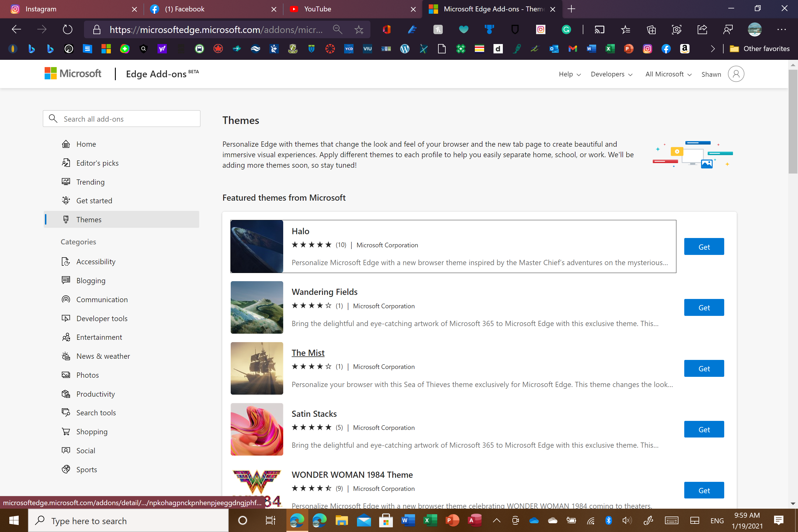This screenshot has width=798, height=532.
Task: Open Facebook from the favorites bar
Action: pos(666,49)
